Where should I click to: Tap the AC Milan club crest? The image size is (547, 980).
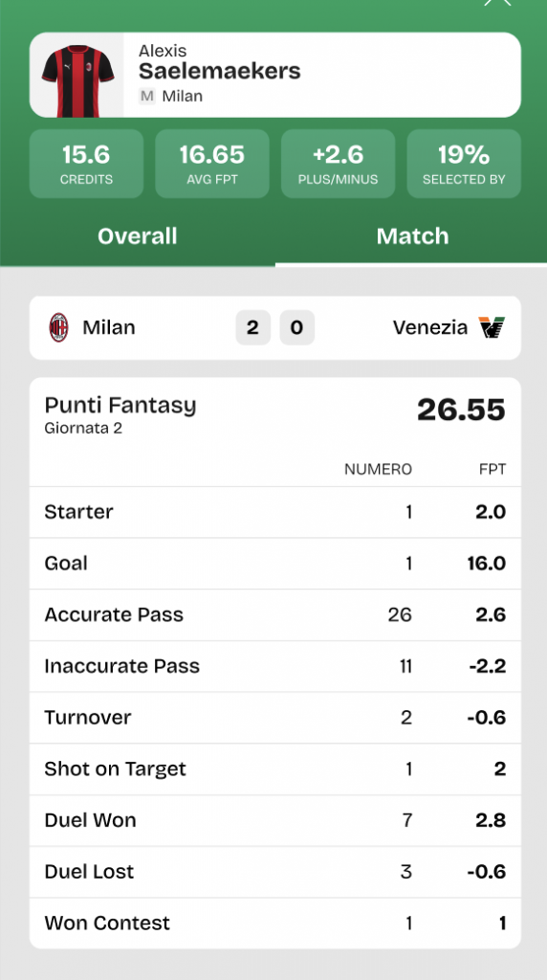[58, 327]
